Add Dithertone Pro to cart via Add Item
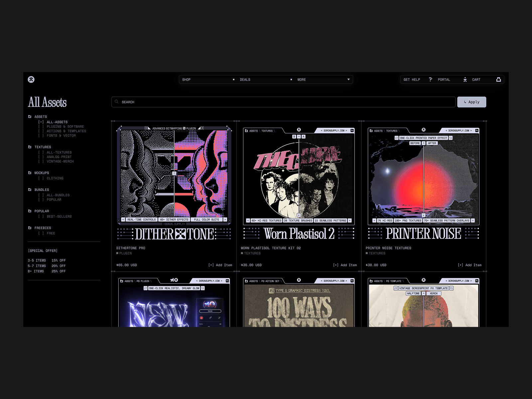The height and width of the screenshot is (399, 532). point(220,265)
